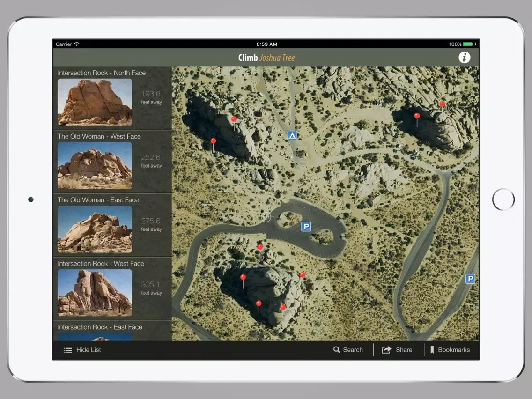The image size is (532, 399).
Task: Tap the Wi-Fi icon next to Carrier
Action: point(77,44)
